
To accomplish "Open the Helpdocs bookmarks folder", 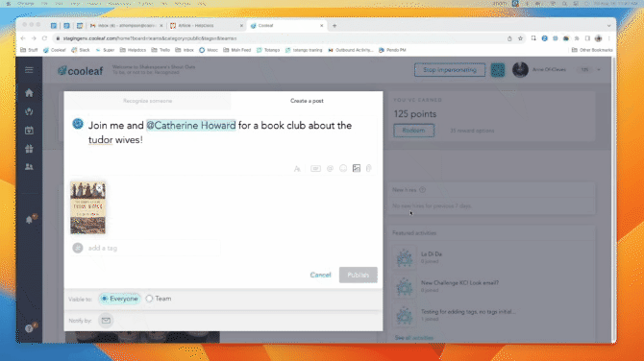I will pos(133,50).
